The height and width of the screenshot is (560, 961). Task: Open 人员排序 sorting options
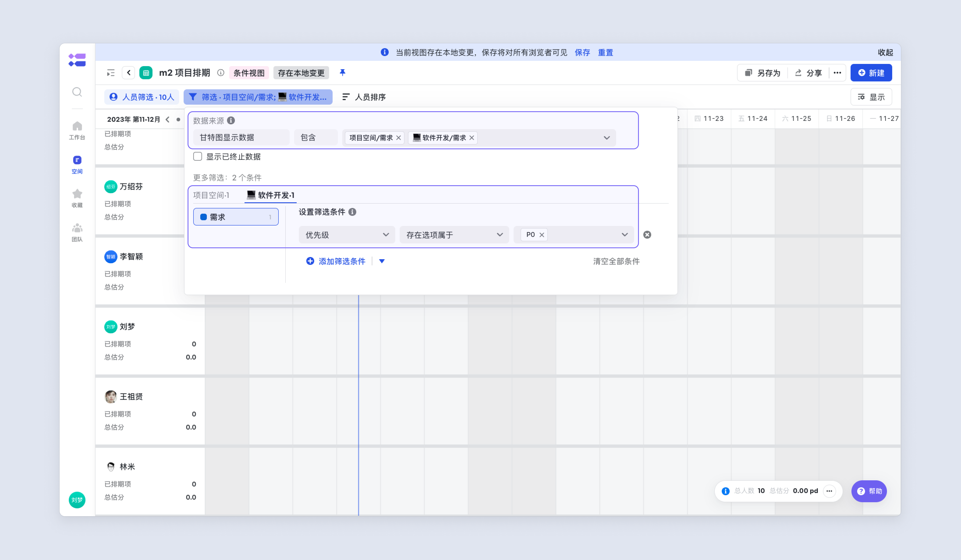click(364, 97)
